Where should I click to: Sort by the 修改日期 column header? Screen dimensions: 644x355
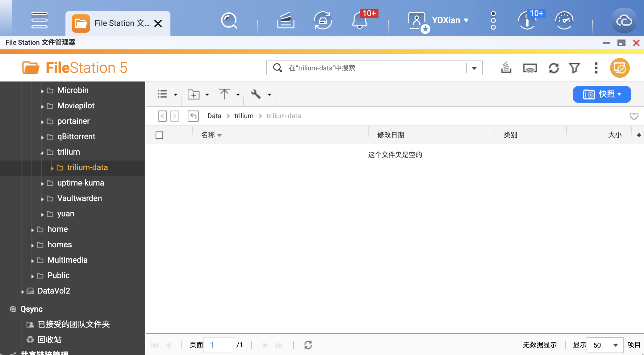tap(391, 135)
